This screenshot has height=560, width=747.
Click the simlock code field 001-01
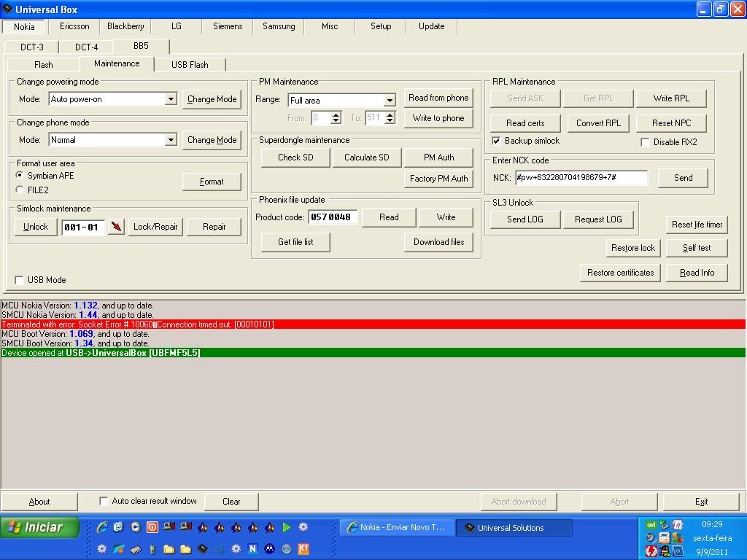coord(83,227)
